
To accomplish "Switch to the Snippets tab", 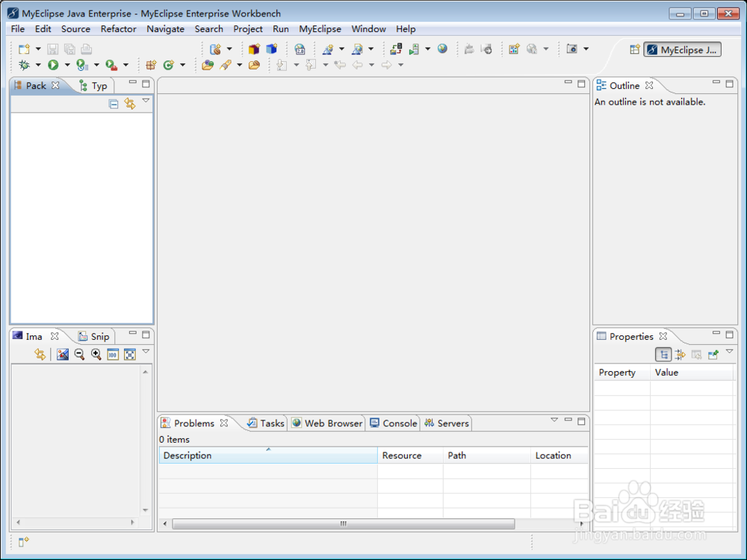I will pos(94,336).
